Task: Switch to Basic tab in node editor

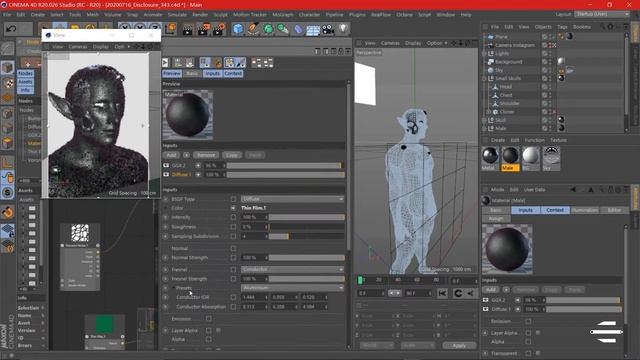Action: click(192, 73)
